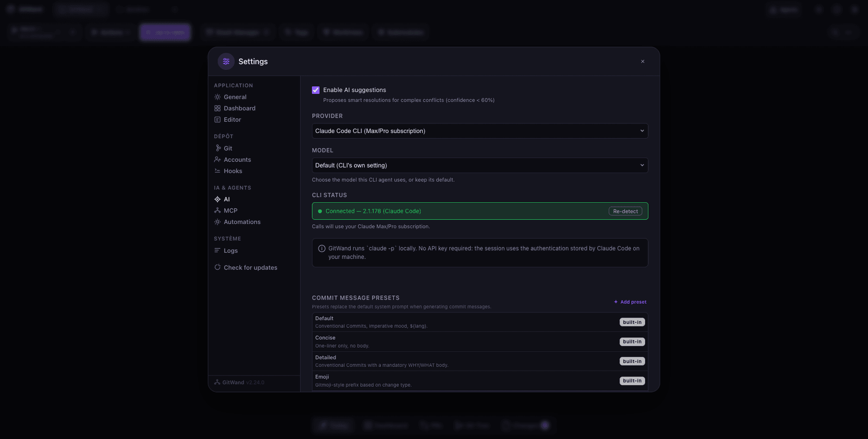This screenshot has width=868, height=439.
Task: Click the "Commit Message Presets" heading
Action: (x=356, y=298)
